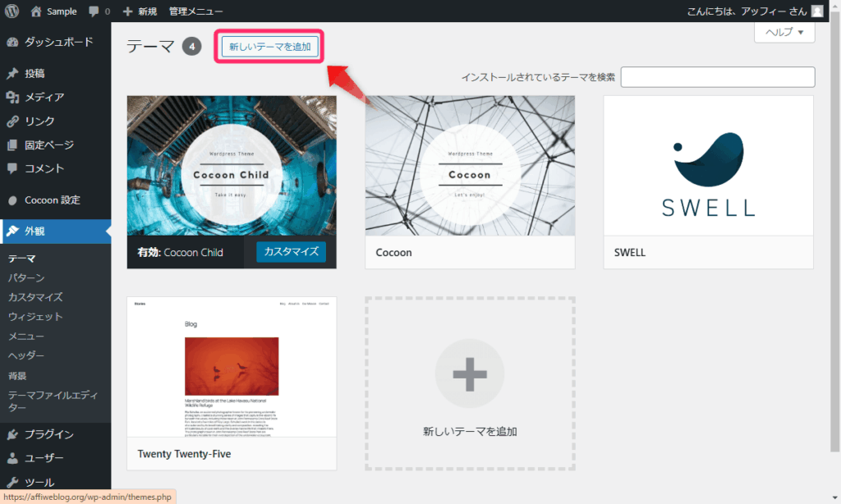Image resolution: width=841 pixels, height=504 pixels.
Task: Click the comments bubble icon in toolbar
Action: (98, 11)
